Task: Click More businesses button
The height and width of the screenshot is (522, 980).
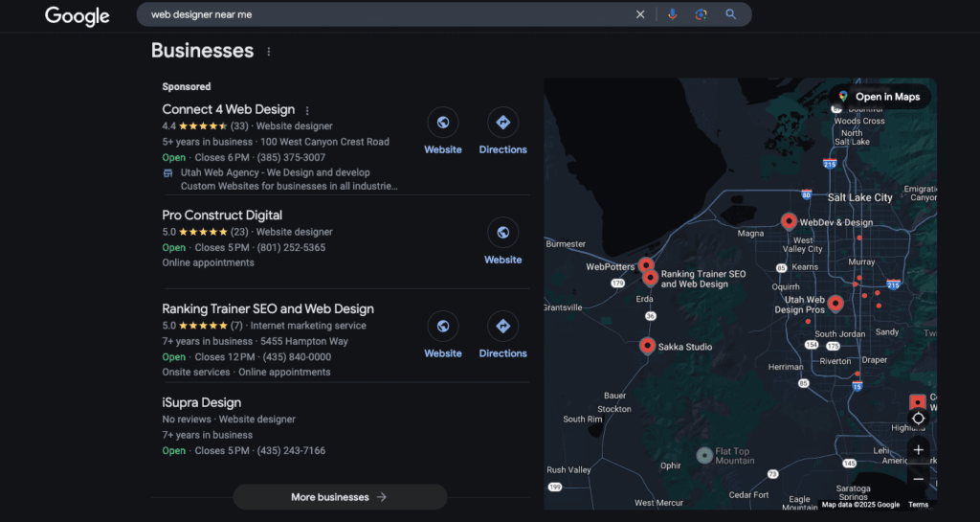Action: 340,497
